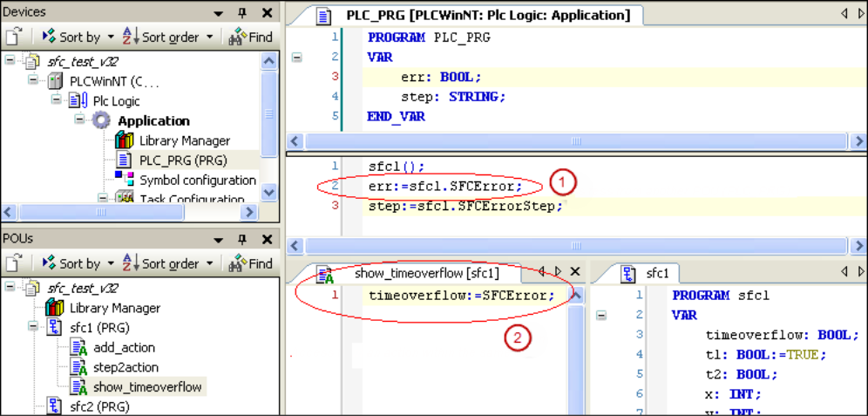This screenshot has width=868, height=416.
Task: Click the add_action icon in POUs
Action: (79, 347)
